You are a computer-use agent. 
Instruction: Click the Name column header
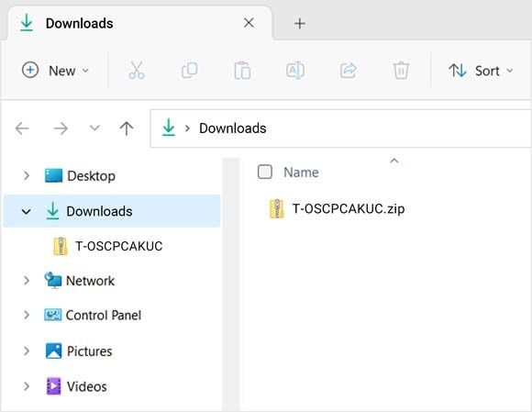[301, 173]
